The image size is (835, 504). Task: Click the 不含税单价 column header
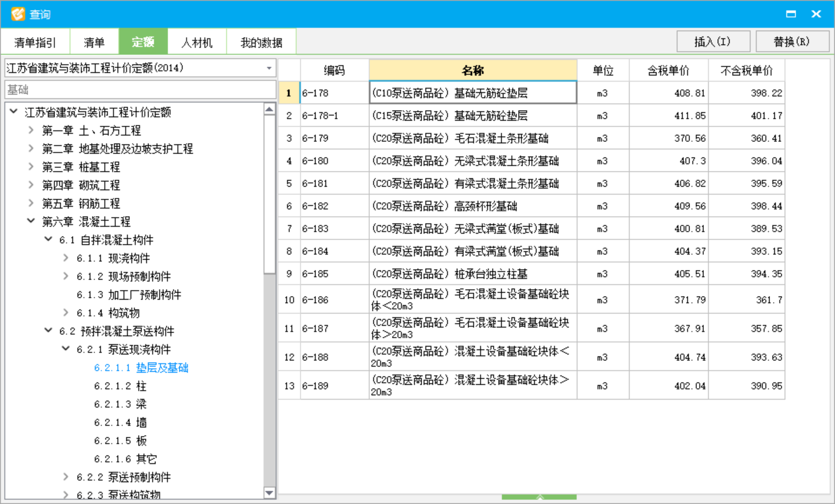(747, 70)
